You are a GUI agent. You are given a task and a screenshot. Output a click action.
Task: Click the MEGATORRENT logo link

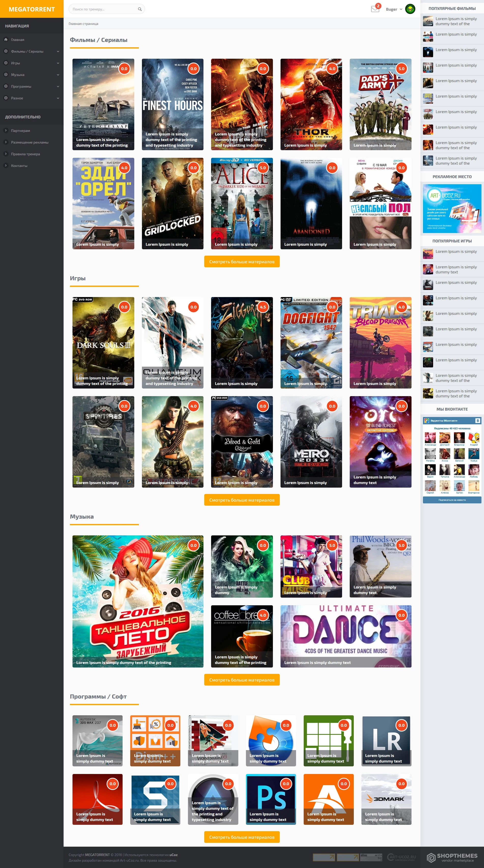tap(32, 9)
